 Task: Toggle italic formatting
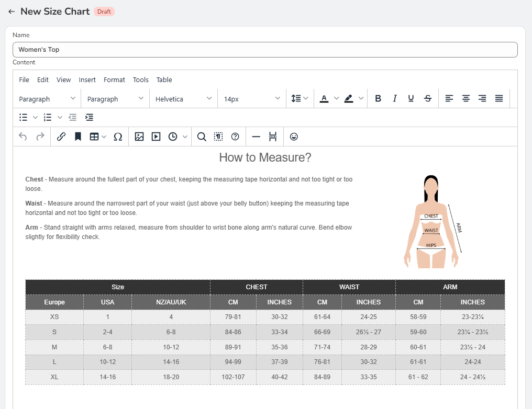pos(395,98)
